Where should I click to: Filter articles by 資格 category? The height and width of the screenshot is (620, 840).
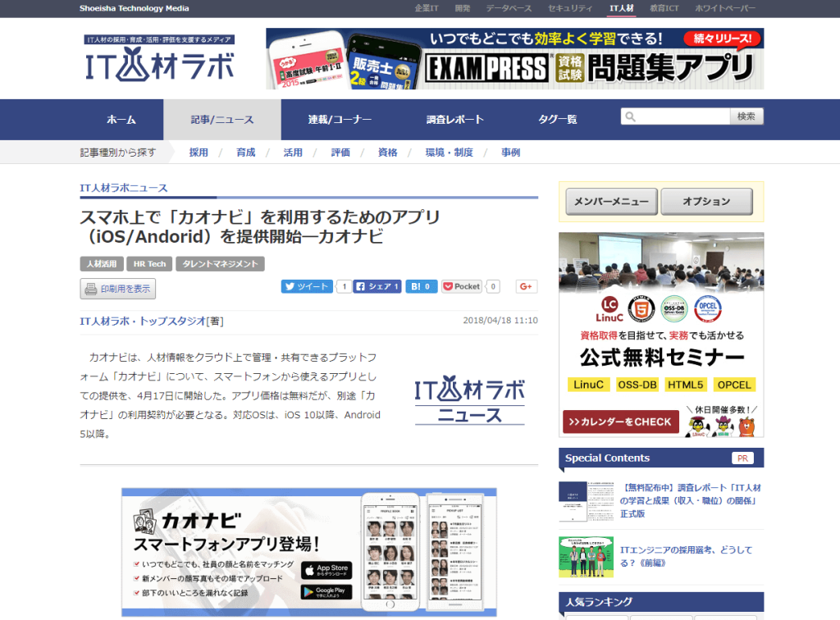[387, 153]
